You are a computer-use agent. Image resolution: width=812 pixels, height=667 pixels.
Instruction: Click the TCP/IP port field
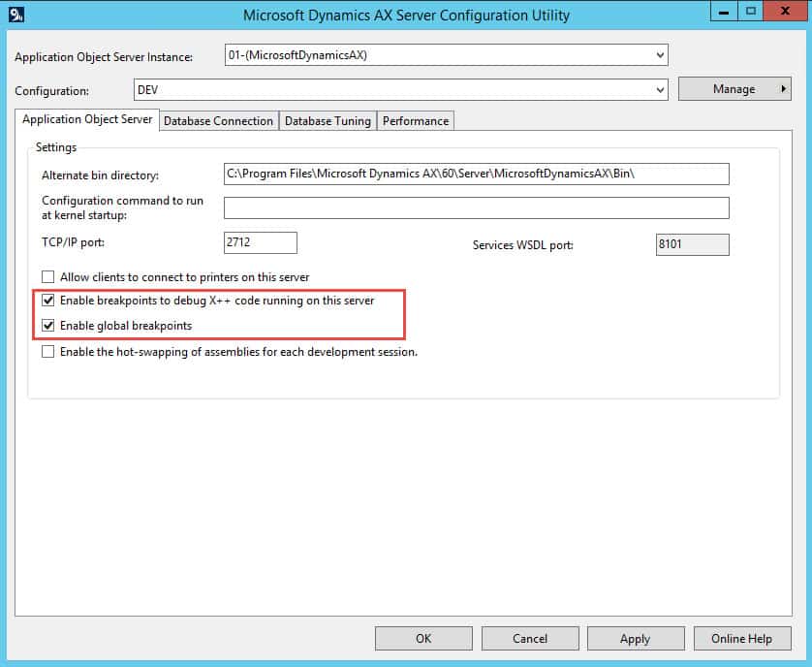[261, 242]
